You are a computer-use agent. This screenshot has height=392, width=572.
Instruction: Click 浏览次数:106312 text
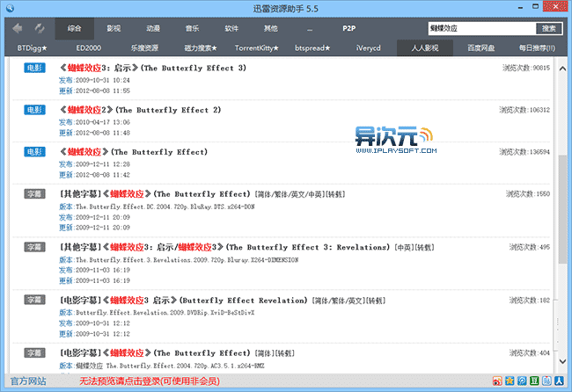point(524,110)
